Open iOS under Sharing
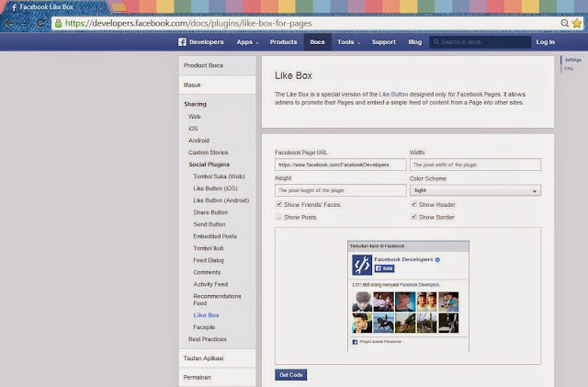The height and width of the screenshot is (387, 588). [x=193, y=129]
